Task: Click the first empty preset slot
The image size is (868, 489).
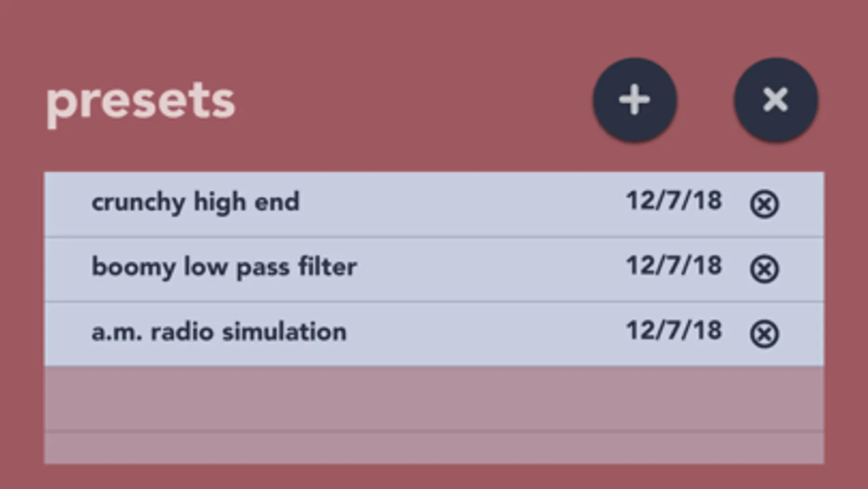Action: 433,399
